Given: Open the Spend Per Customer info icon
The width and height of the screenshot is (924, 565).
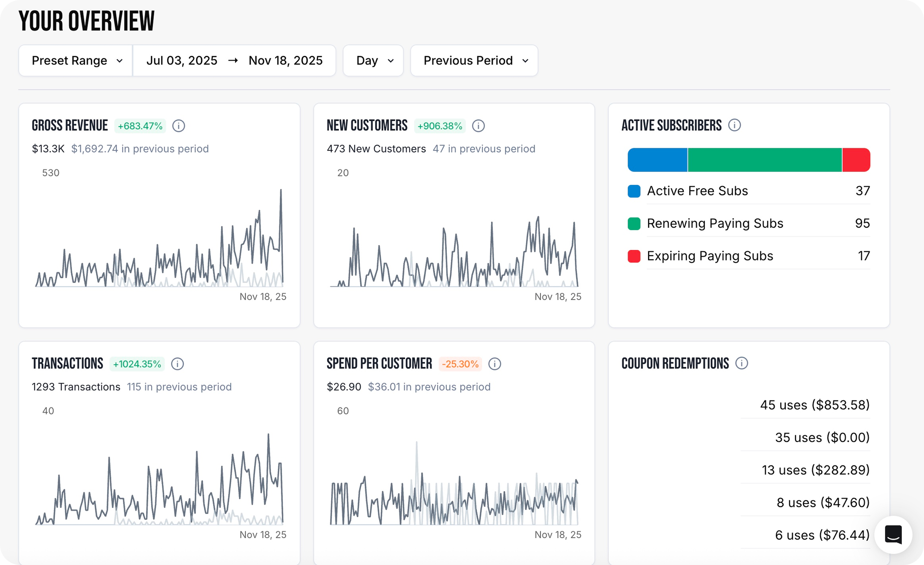Looking at the screenshot, I should tap(495, 364).
